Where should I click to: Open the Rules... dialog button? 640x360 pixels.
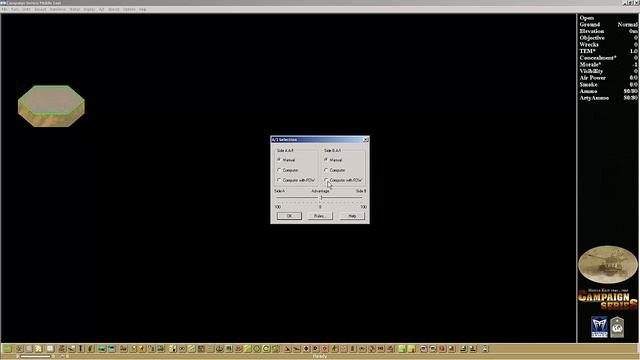[x=320, y=216]
